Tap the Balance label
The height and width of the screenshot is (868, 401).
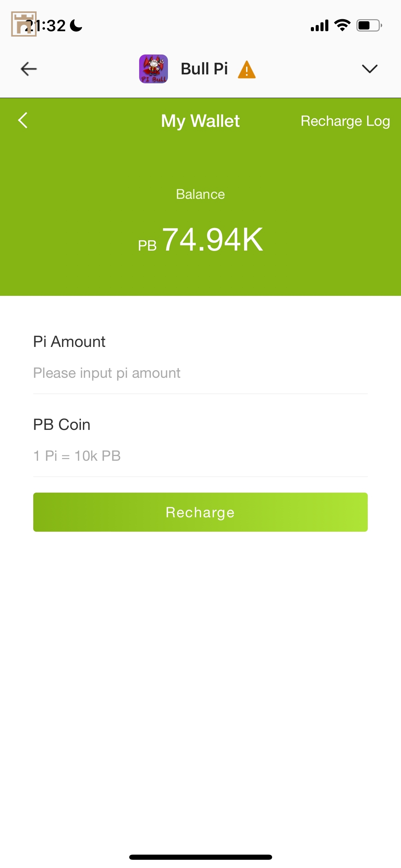pyautogui.click(x=200, y=194)
